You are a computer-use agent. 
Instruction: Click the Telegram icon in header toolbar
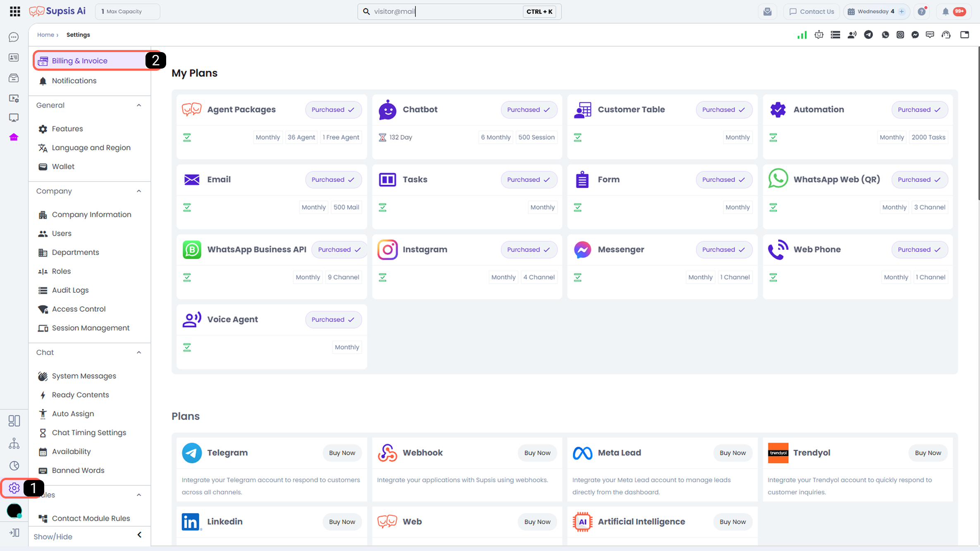[868, 35]
